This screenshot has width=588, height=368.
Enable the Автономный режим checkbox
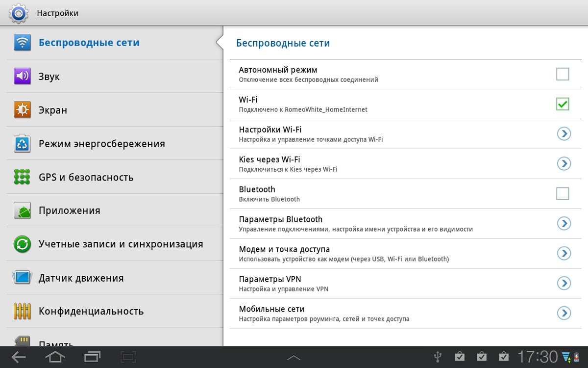coord(563,74)
